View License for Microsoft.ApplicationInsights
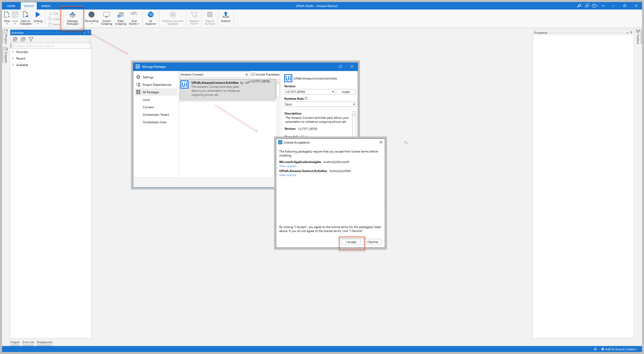This screenshot has width=644, height=354. (x=287, y=166)
